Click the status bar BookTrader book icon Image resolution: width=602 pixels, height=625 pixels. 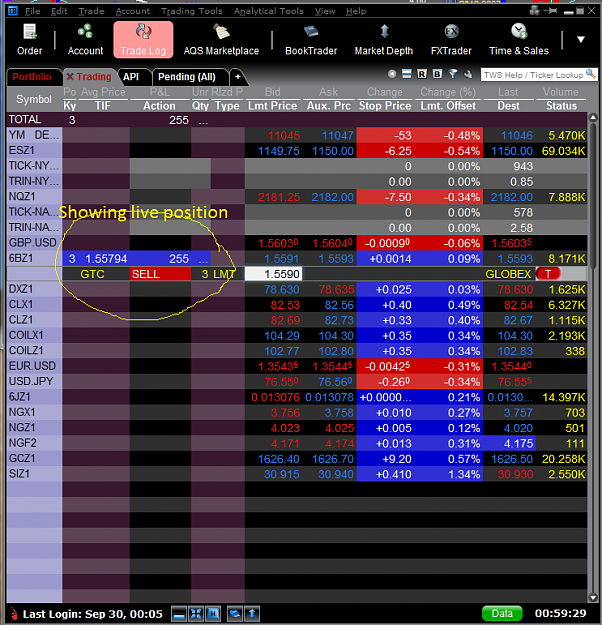pyautogui.click(x=235, y=613)
